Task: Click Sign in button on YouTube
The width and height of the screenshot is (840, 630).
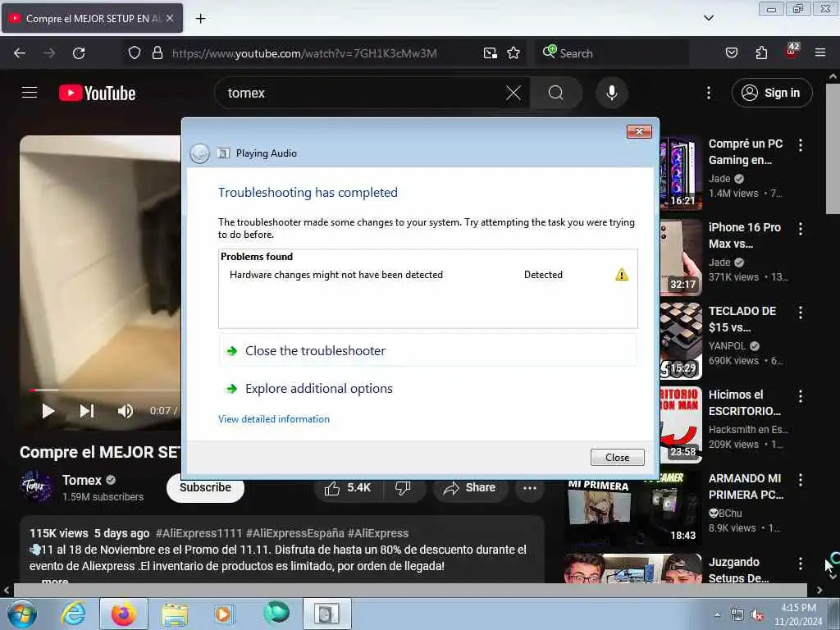Action: pyautogui.click(x=771, y=94)
